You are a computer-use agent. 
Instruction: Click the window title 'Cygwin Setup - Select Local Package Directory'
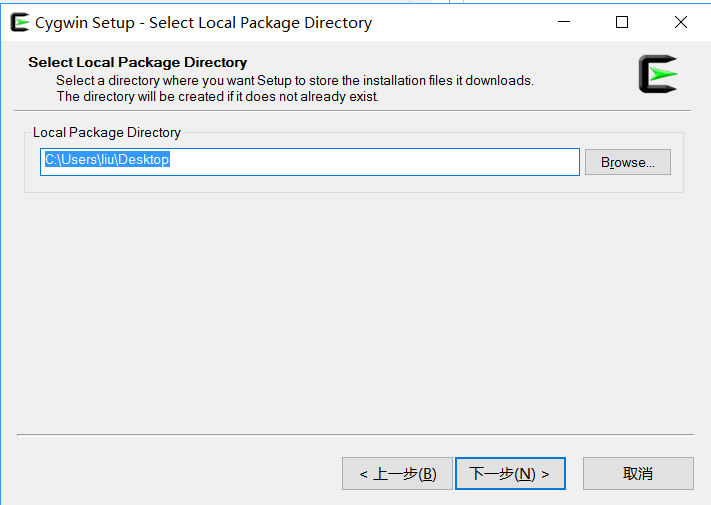coord(203,23)
